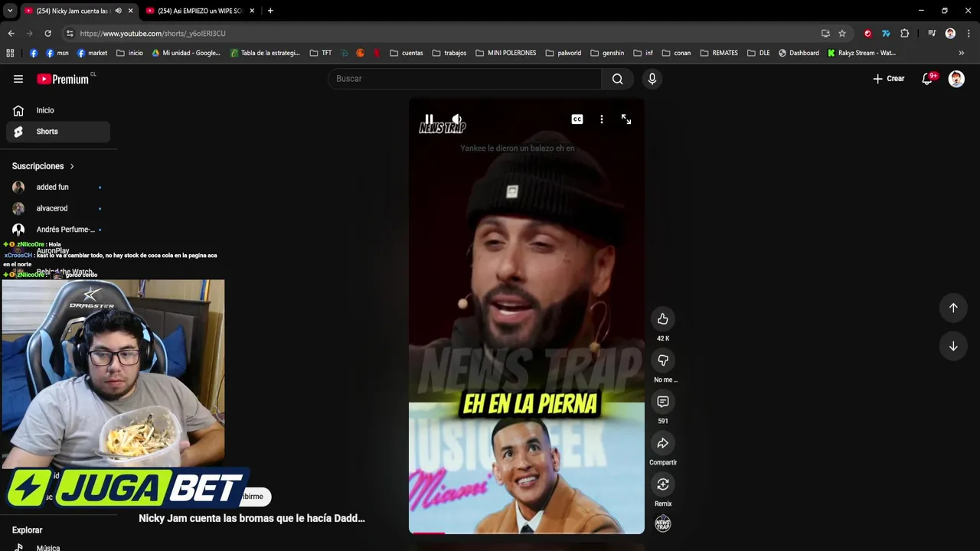
Task: Click the search magnifier button
Action: point(617,79)
